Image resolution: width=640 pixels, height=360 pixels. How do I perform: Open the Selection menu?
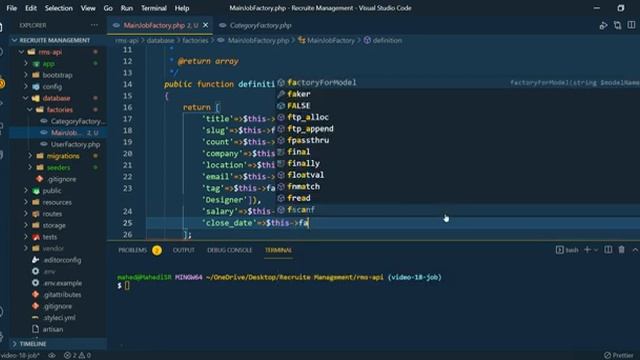point(58,8)
